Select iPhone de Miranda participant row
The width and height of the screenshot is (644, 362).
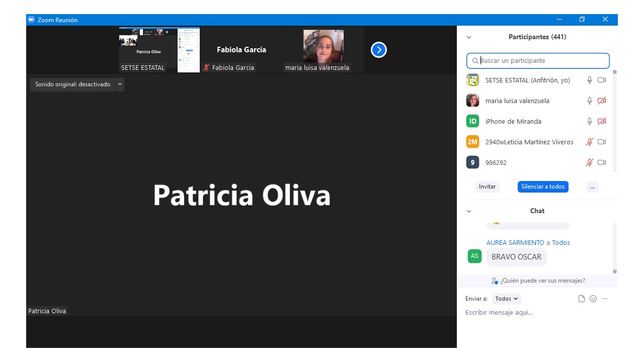click(536, 121)
